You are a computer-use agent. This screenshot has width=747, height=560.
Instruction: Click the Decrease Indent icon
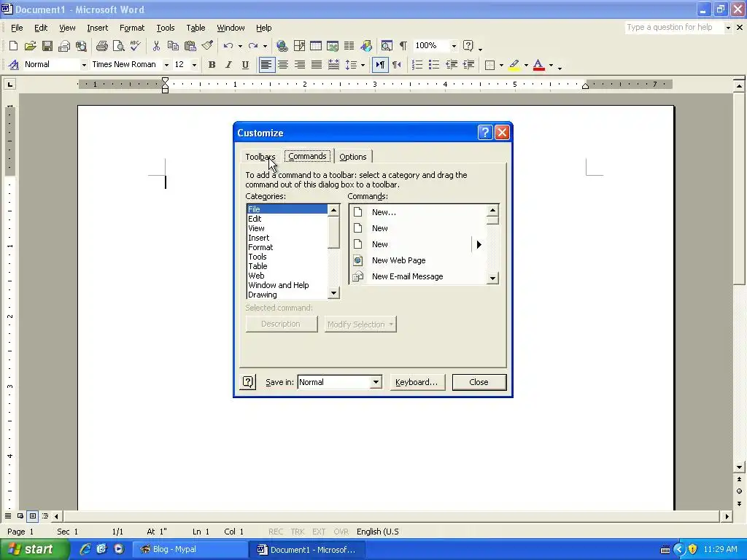(451, 65)
